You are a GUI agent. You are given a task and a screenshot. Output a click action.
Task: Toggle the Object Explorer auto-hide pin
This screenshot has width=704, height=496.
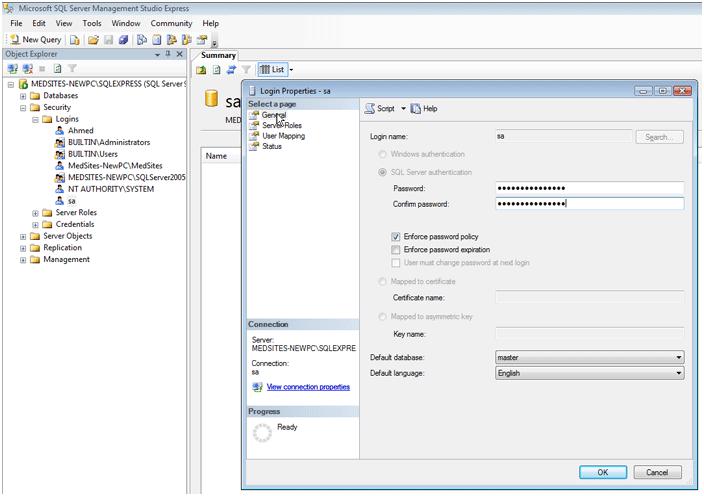point(168,54)
